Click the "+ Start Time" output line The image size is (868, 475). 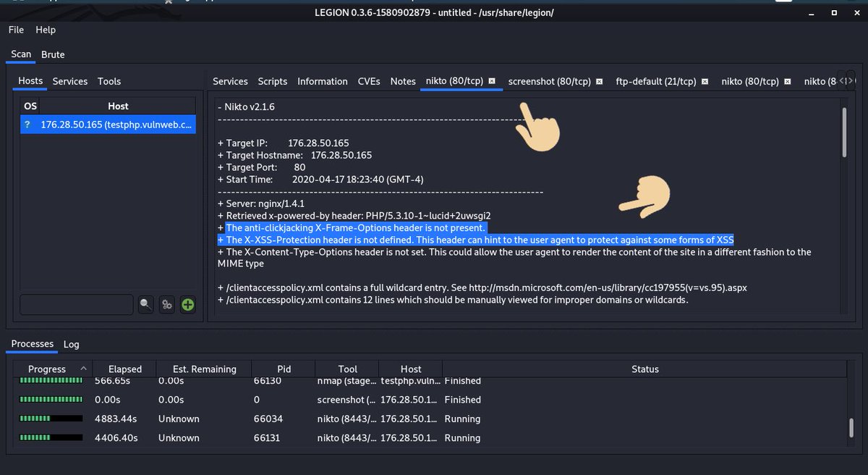coord(320,179)
